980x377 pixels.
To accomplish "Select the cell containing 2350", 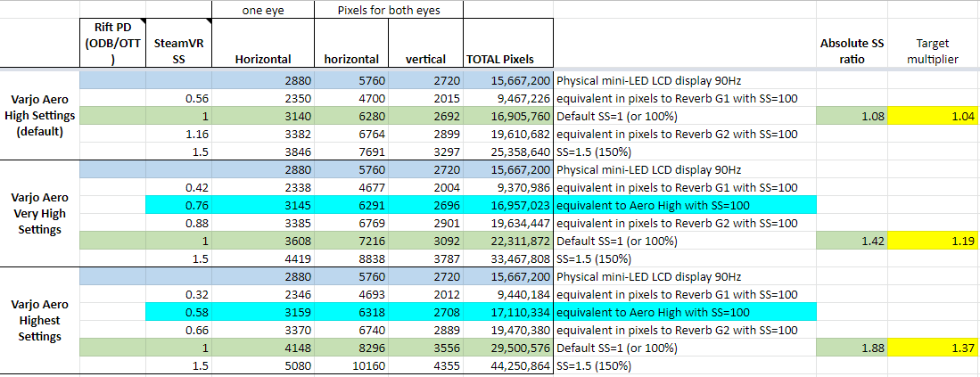I will point(264,98).
